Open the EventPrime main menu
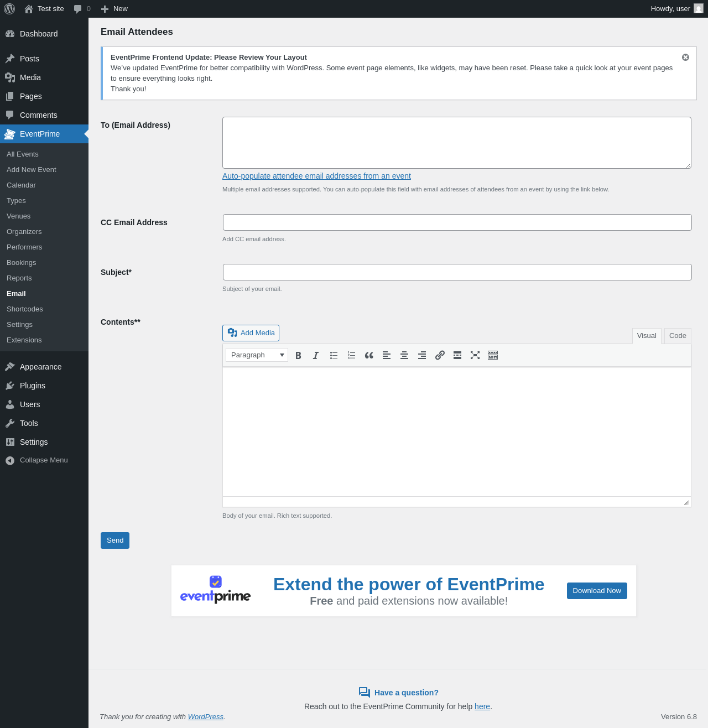708x728 pixels. pyautogui.click(x=44, y=134)
